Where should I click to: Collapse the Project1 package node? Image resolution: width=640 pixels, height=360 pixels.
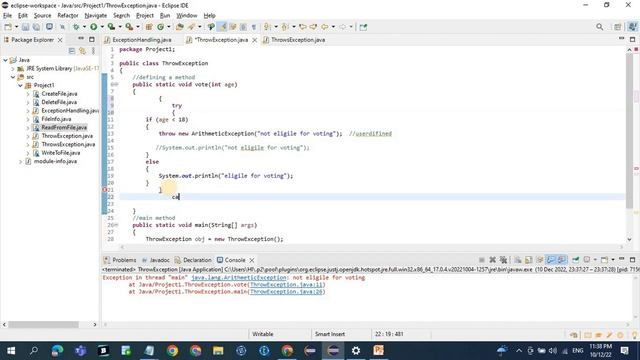pos(20,85)
